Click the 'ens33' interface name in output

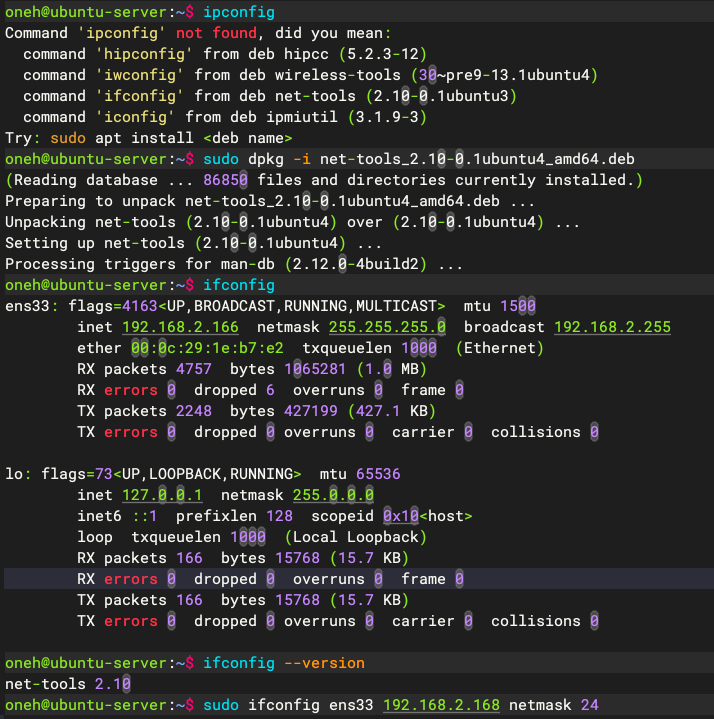pyautogui.click(x=27, y=306)
